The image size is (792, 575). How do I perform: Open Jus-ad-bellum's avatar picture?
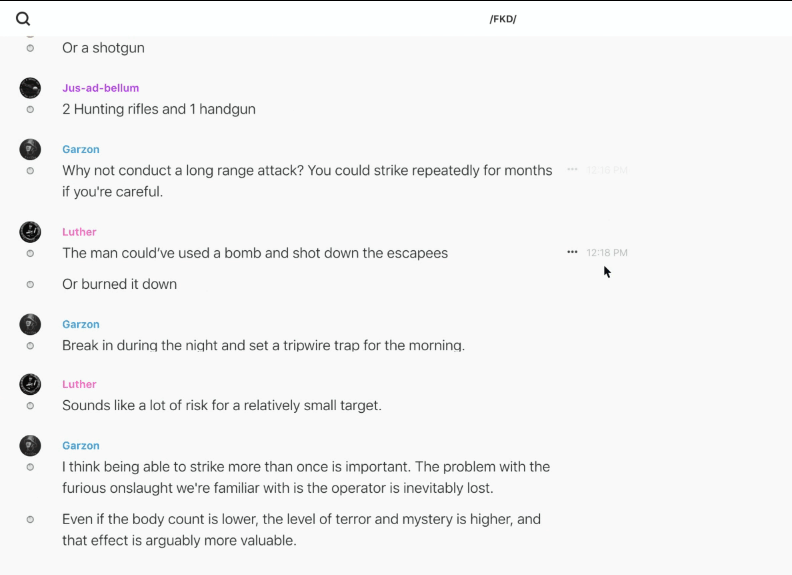coord(30,88)
